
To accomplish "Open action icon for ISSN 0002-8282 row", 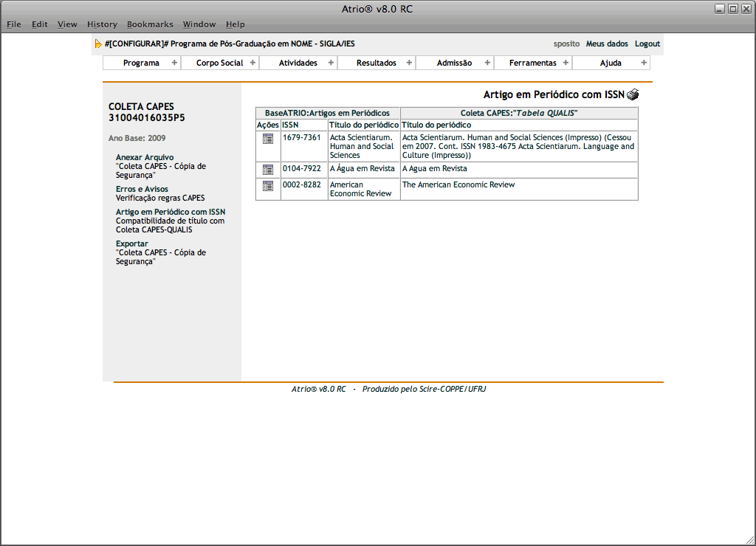I will pos(268,186).
